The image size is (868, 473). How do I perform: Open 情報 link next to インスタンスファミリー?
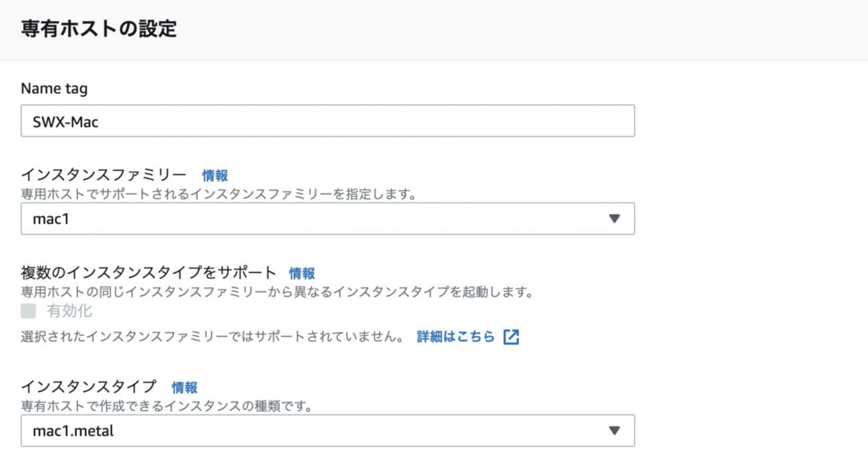coord(215,175)
